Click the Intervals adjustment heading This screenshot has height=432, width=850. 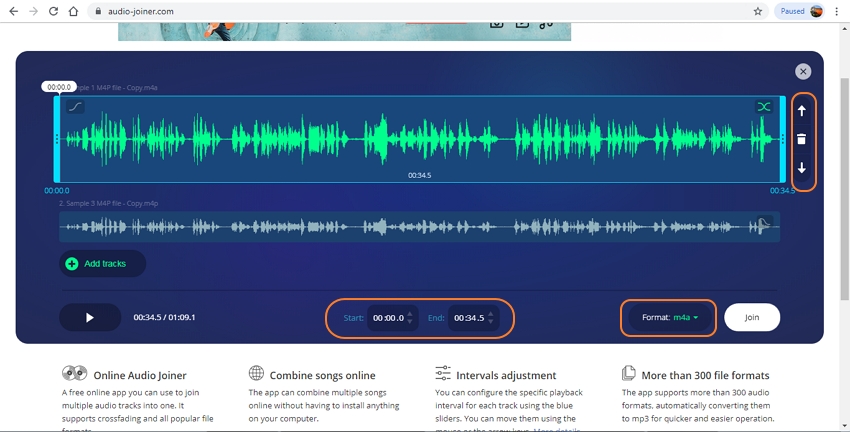[x=506, y=375]
